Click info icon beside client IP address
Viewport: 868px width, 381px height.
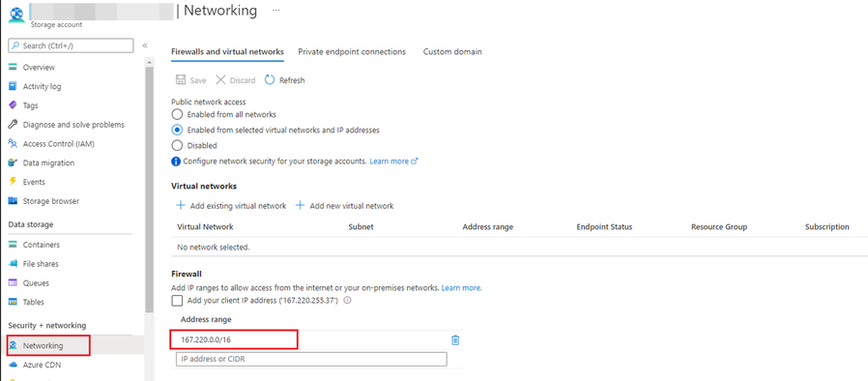pos(348,301)
